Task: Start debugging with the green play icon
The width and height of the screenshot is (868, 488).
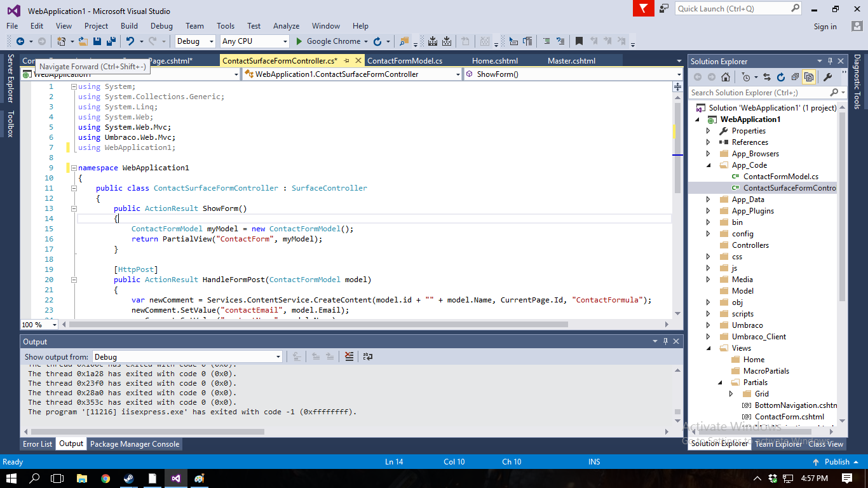Action: [x=299, y=41]
